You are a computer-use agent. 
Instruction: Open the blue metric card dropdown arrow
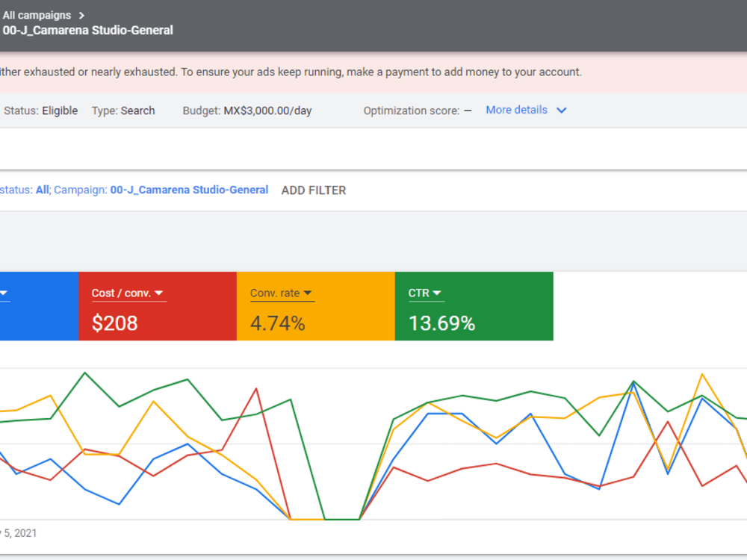pyautogui.click(x=4, y=293)
